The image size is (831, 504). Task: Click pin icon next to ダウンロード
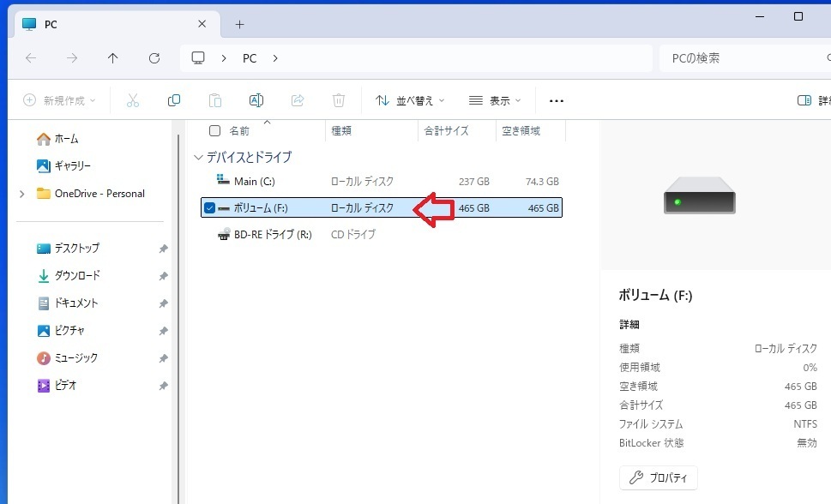tap(163, 276)
